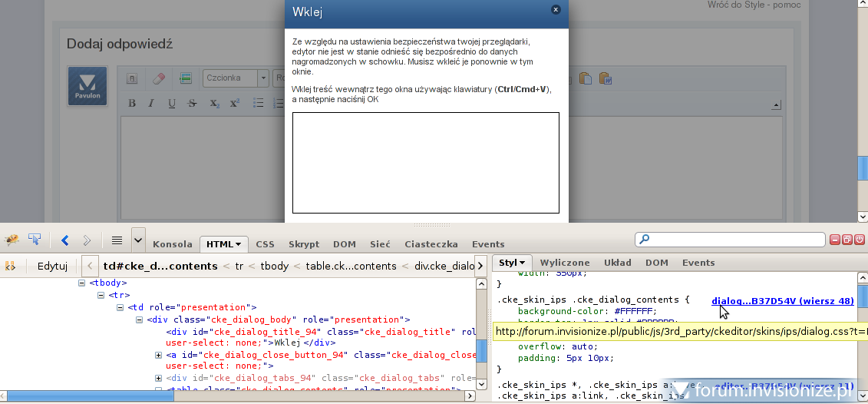Viewport: 868px width, 404px height.
Task: Expand the cke_dialog_close_button anchor node
Action: (159, 355)
